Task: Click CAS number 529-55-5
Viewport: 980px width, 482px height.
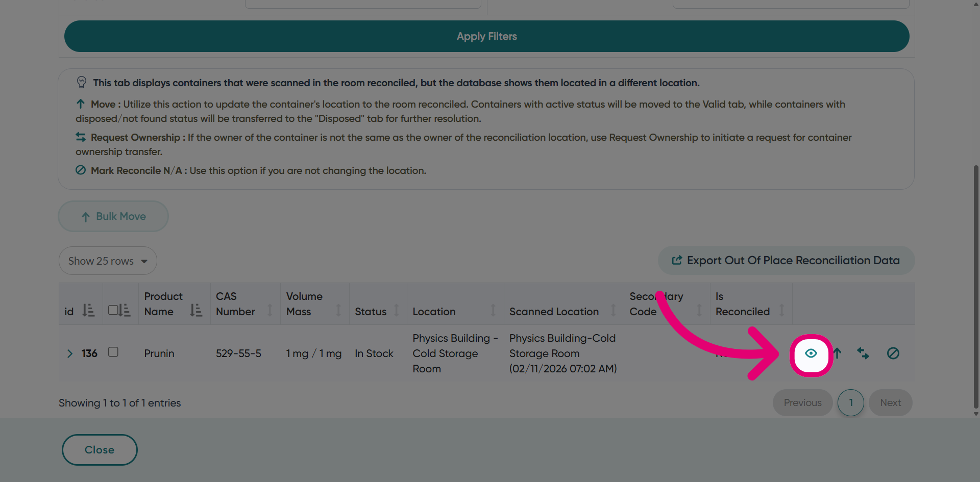Action: point(238,353)
